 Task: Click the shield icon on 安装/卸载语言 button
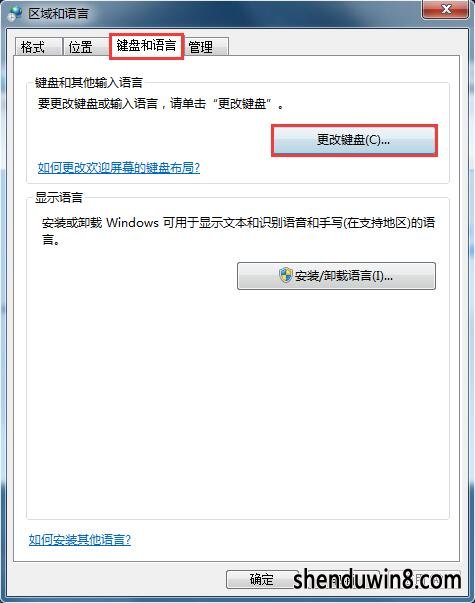tap(285, 275)
